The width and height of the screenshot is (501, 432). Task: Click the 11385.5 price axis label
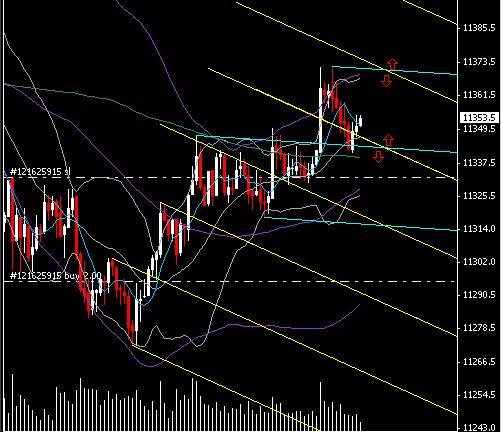(479, 28)
